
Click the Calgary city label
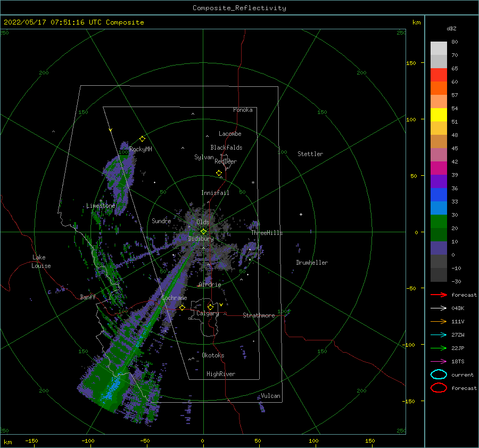pyautogui.click(x=208, y=313)
